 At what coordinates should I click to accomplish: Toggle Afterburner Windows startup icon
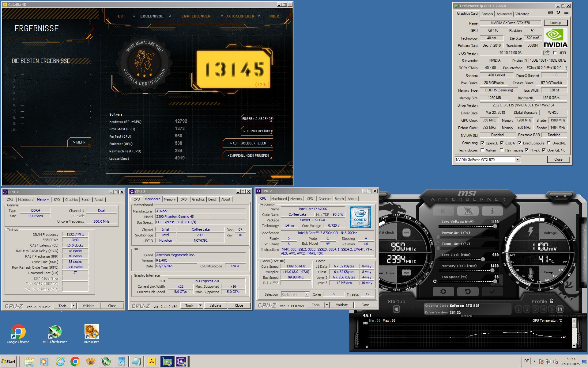tap(396, 309)
